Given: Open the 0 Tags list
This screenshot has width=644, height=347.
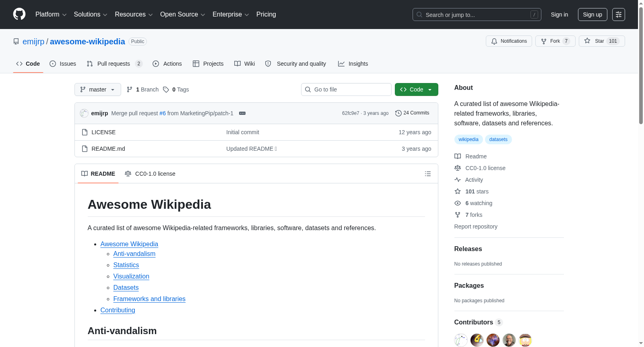Looking at the screenshot, I should (176, 89).
